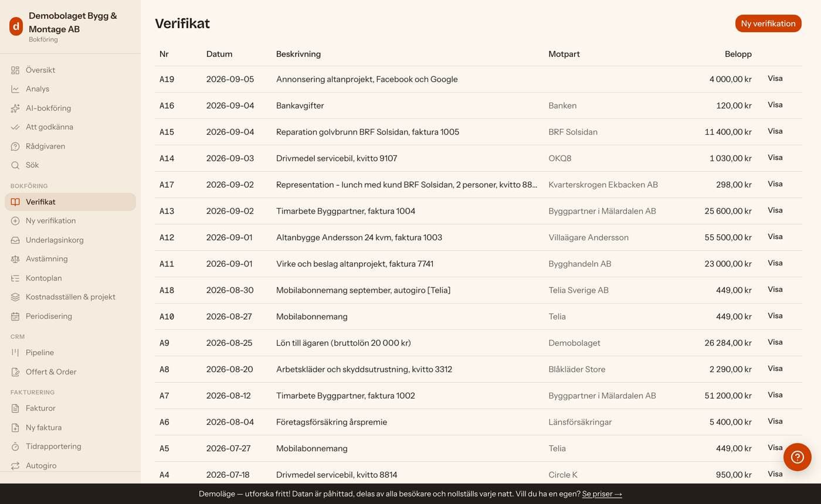The height and width of the screenshot is (504, 821).
Task: Click the Periodisering calendar icon
Action: click(15, 316)
